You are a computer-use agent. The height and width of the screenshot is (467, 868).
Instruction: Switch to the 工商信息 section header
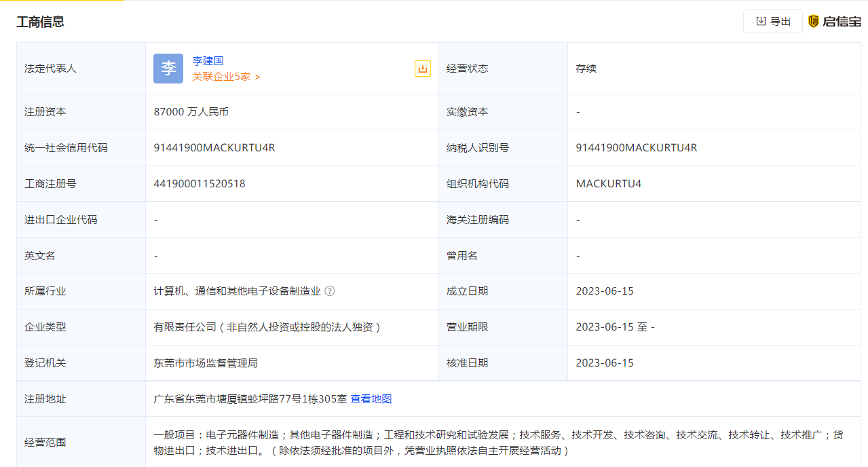click(x=39, y=21)
